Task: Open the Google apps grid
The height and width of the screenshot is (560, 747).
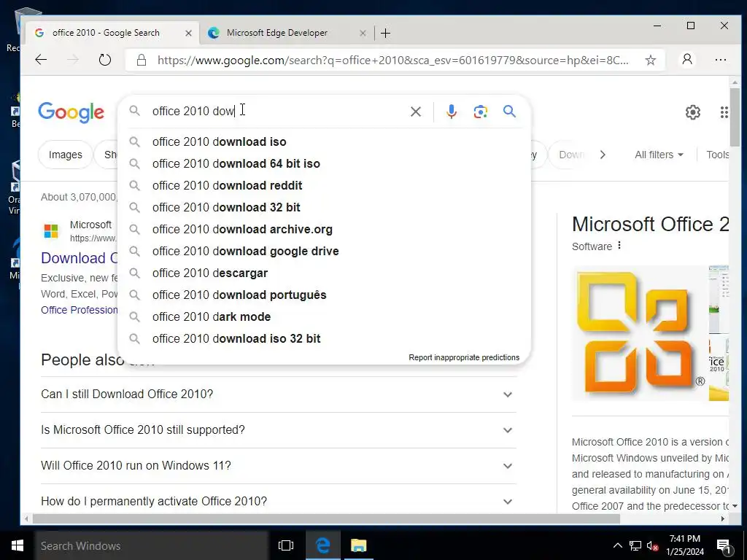Action: pos(724,112)
